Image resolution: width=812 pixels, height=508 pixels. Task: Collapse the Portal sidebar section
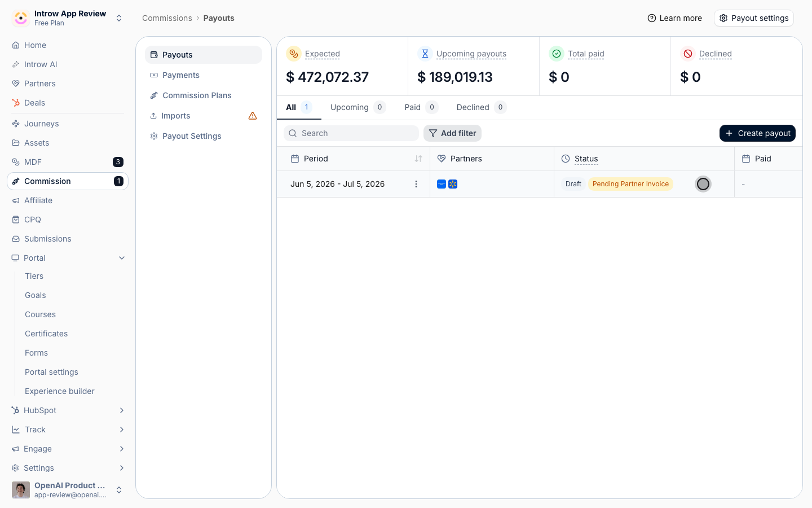pyautogui.click(x=122, y=258)
